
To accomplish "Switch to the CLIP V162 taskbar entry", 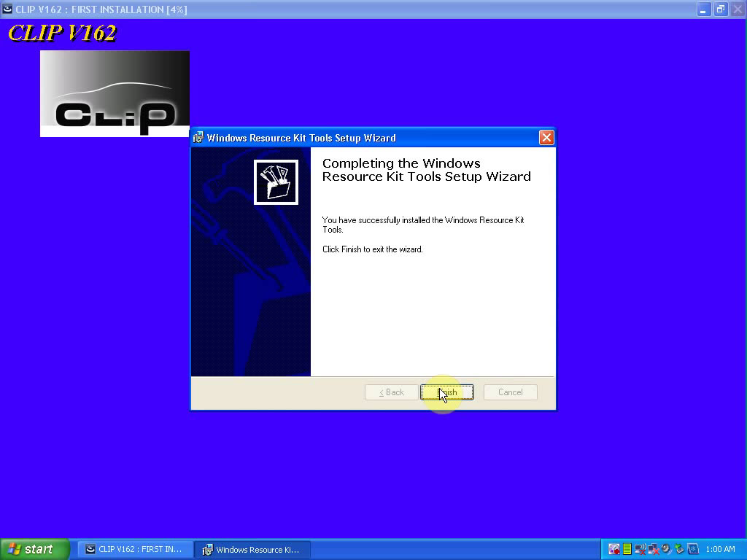I will (135, 549).
